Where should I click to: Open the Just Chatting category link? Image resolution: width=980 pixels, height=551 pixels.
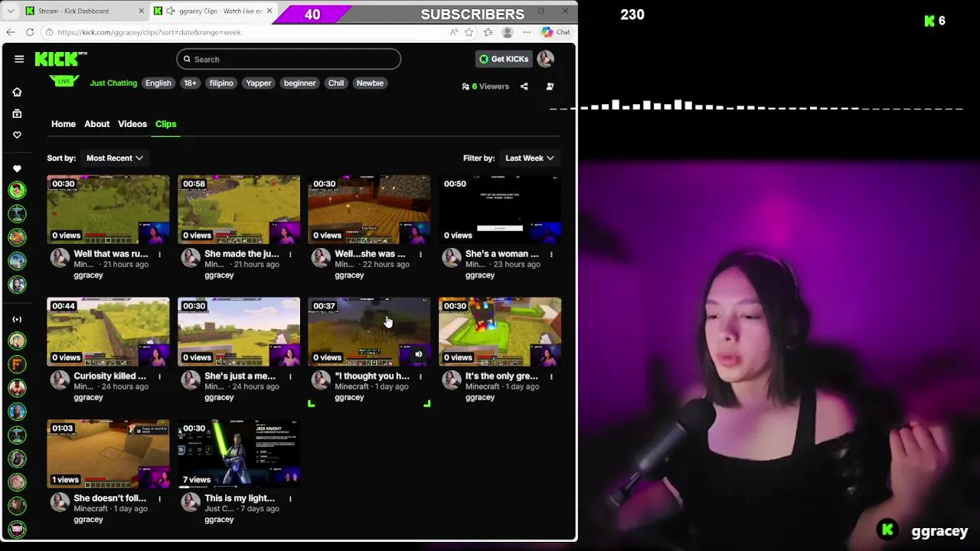[x=113, y=83]
